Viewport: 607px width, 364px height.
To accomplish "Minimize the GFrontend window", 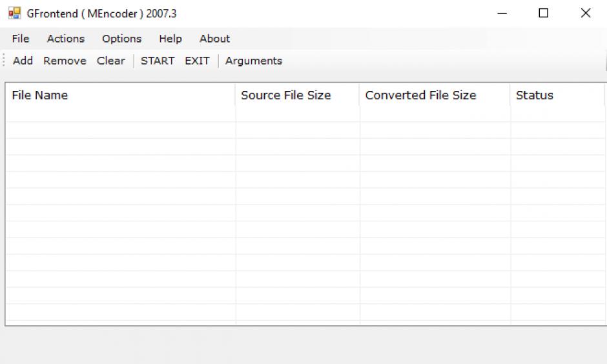I will pos(502,13).
